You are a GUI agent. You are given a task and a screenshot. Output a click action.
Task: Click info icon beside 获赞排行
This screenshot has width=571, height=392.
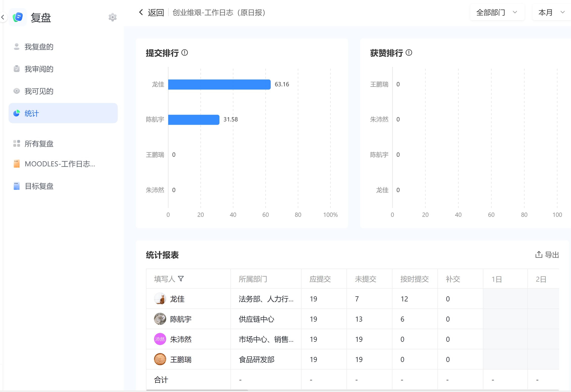click(x=409, y=53)
